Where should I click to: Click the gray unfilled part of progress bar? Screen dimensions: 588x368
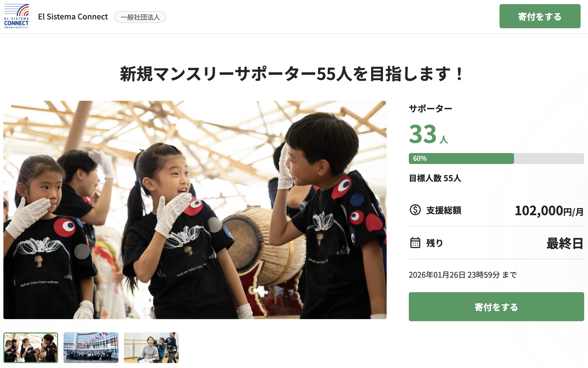[549, 159]
